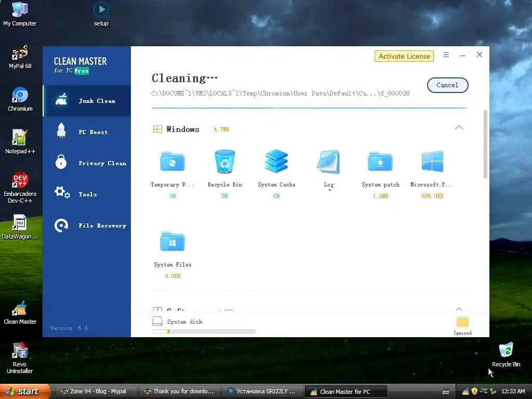Select the Revo Uninstaller desktop shortcut
This screenshot has height=399, width=532.
[x=20, y=358]
